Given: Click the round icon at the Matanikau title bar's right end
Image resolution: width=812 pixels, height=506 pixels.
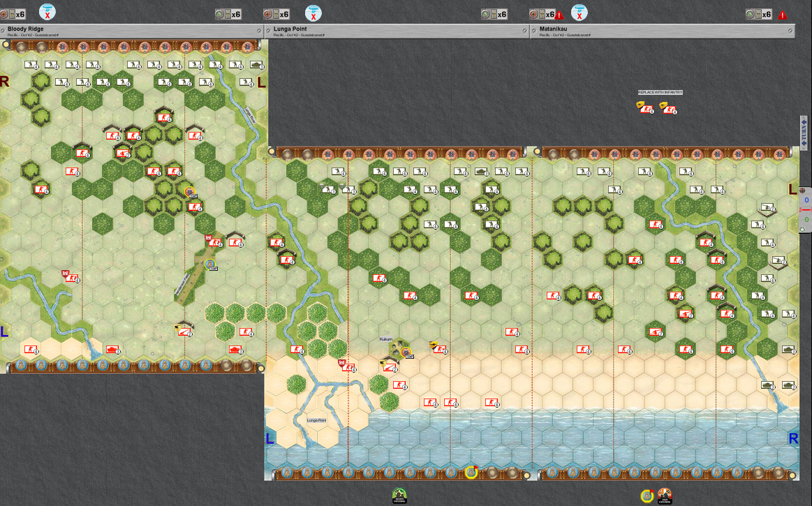Looking at the screenshot, I should click(791, 31).
